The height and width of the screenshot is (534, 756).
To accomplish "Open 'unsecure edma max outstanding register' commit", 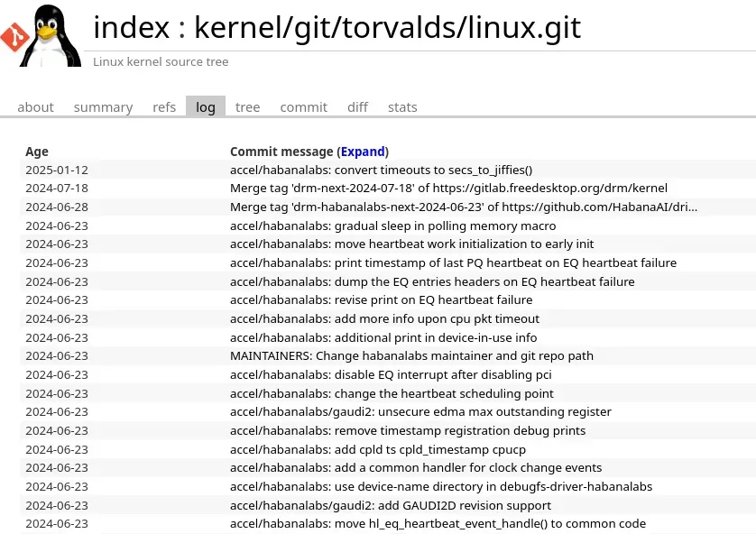I will coord(420,411).
